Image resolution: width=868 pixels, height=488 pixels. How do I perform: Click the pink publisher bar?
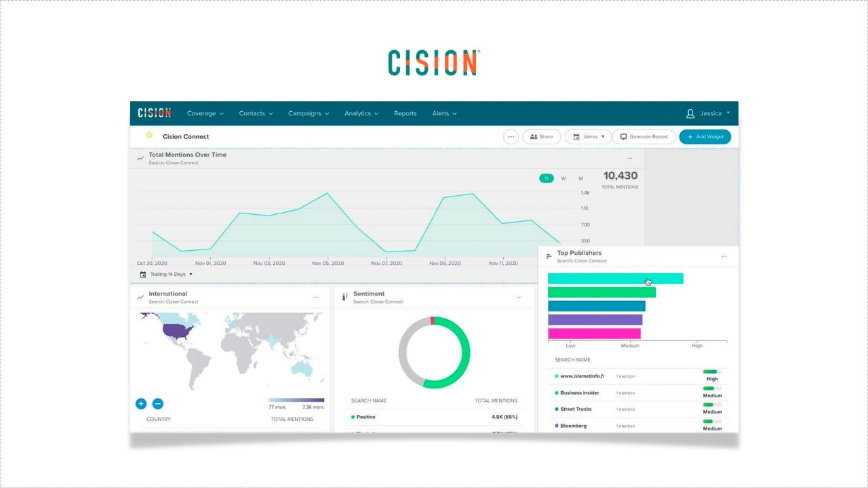594,333
